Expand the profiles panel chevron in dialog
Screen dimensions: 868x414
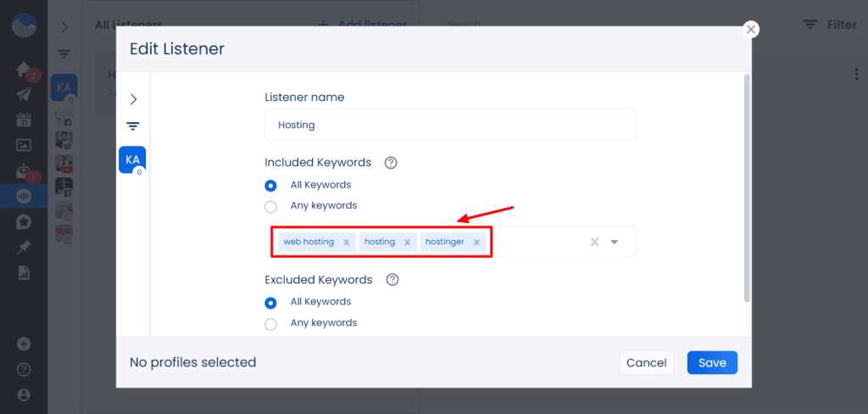pos(133,99)
